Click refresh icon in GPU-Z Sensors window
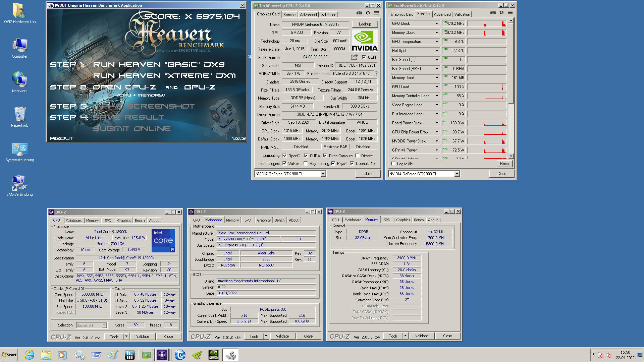 [x=501, y=12]
